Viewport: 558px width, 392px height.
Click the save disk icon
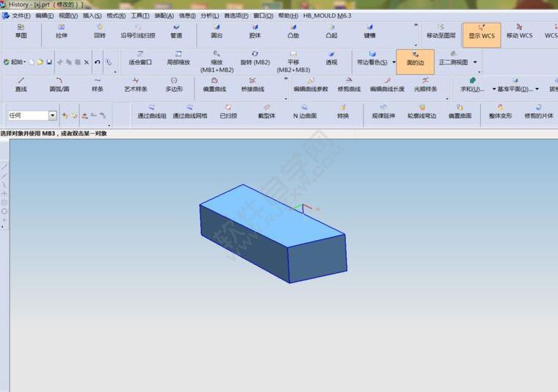49,62
